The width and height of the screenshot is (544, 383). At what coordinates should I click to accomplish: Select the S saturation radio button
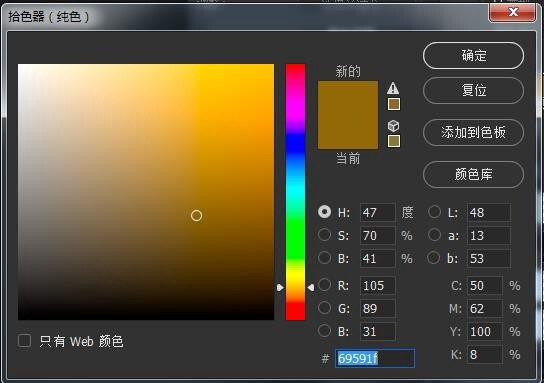[324, 235]
